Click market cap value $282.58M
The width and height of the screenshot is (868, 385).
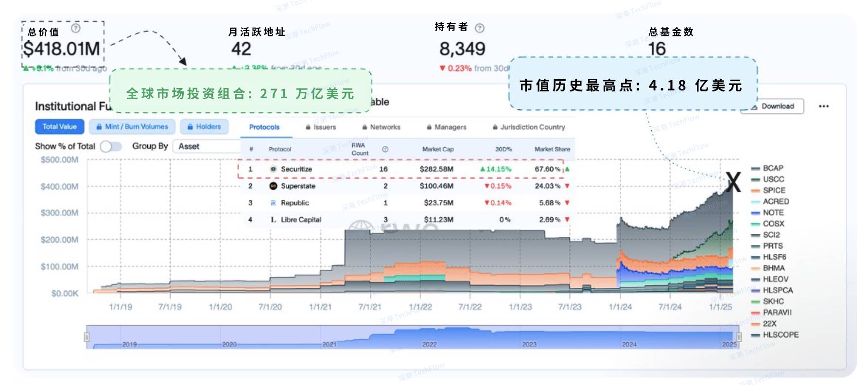pyautogui.click(x=436, y=169)
